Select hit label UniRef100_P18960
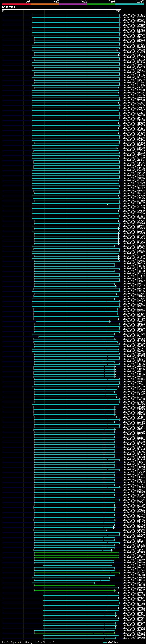The image size is (146, 644). click(x=134, y=319)
